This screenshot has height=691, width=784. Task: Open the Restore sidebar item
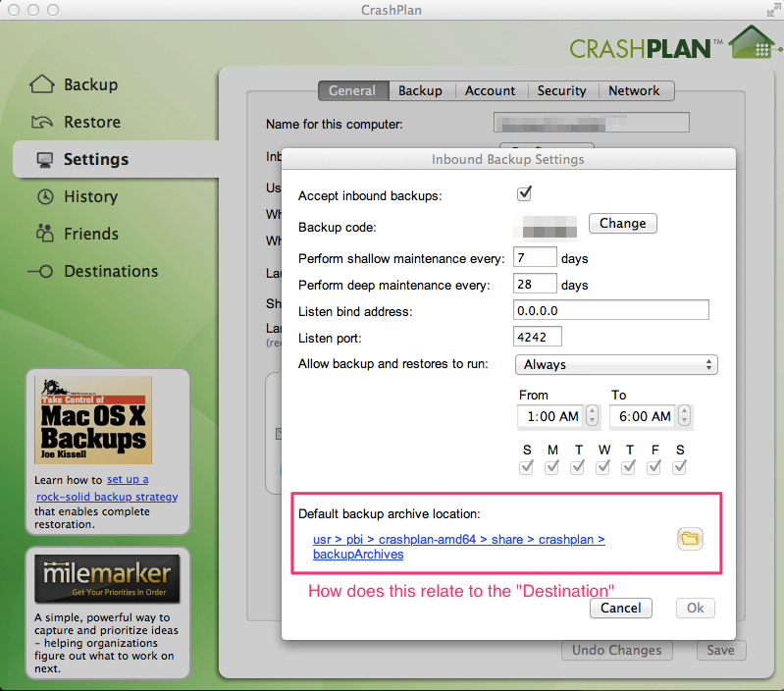[76, 122]
